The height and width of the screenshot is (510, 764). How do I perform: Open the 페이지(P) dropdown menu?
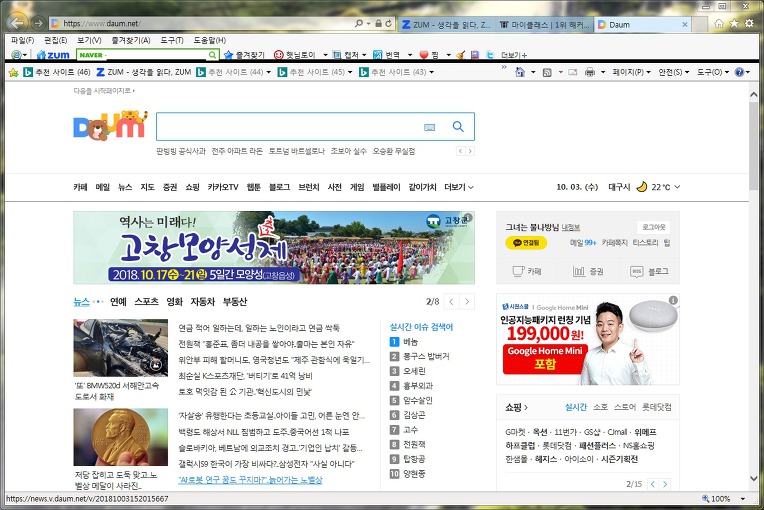pyautogui.click(x=631, y=72)
